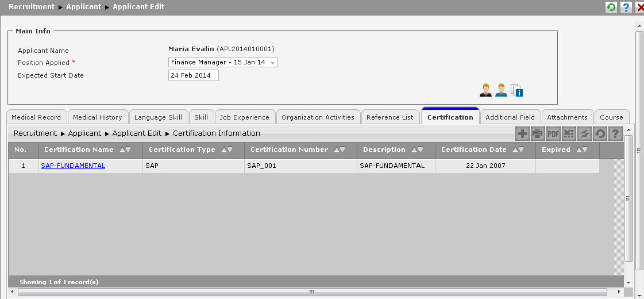Click the applicant icon with red tie
Image resolution: width=644 pixels, height=299 pixels.
click(x=485, y=90)
